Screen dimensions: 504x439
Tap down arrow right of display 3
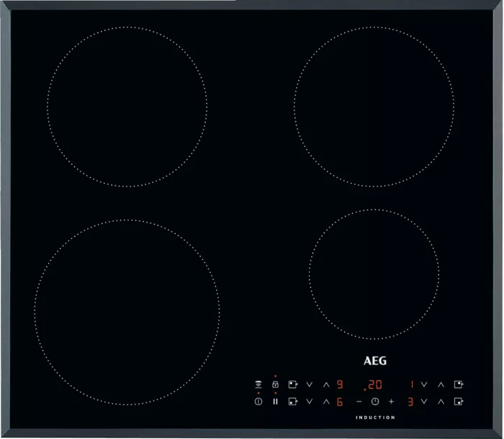[424, 402]
